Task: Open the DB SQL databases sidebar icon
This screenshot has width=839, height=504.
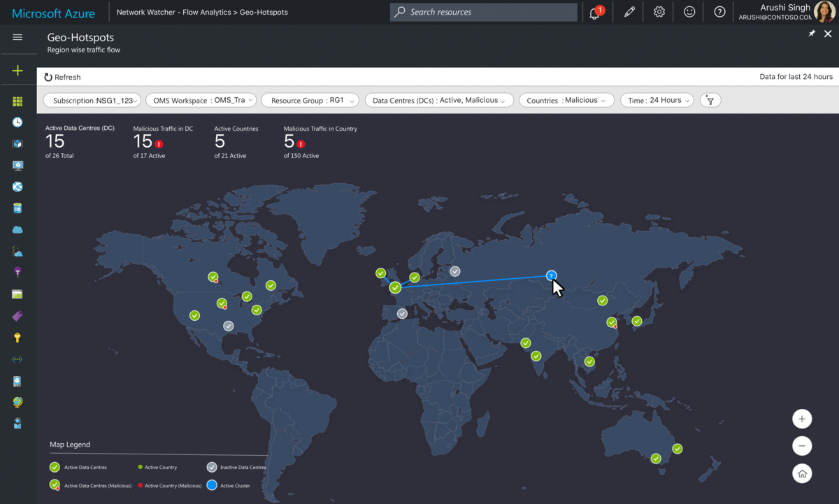Action: (17, 208)
